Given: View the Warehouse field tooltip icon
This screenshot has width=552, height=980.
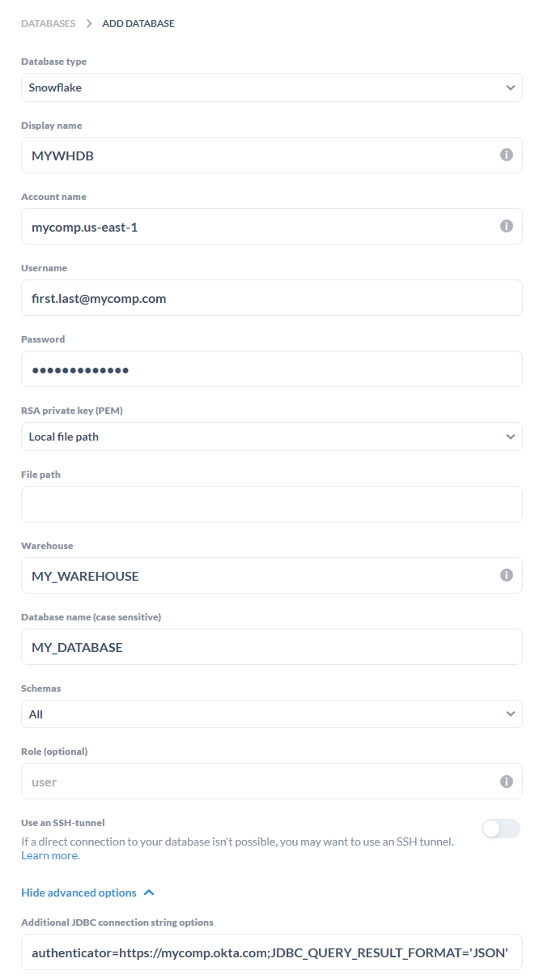Looking at the screenshot, I should [x=507, y=575].
